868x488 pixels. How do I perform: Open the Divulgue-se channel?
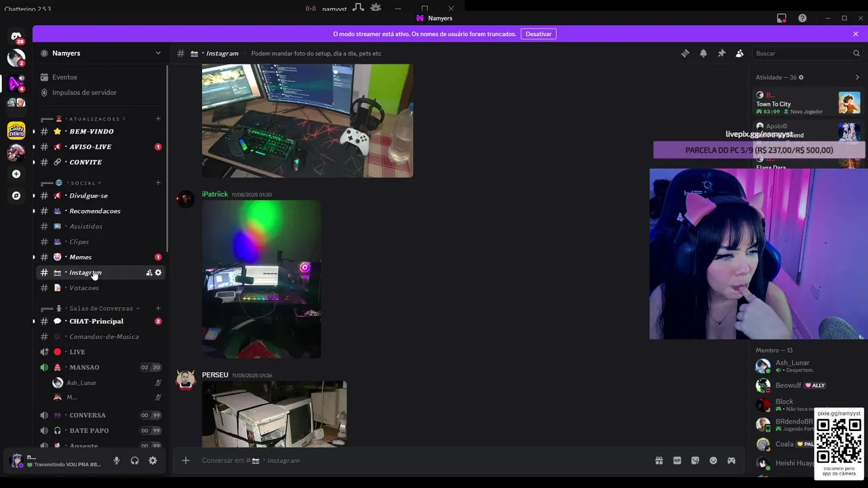coord(100,196)
